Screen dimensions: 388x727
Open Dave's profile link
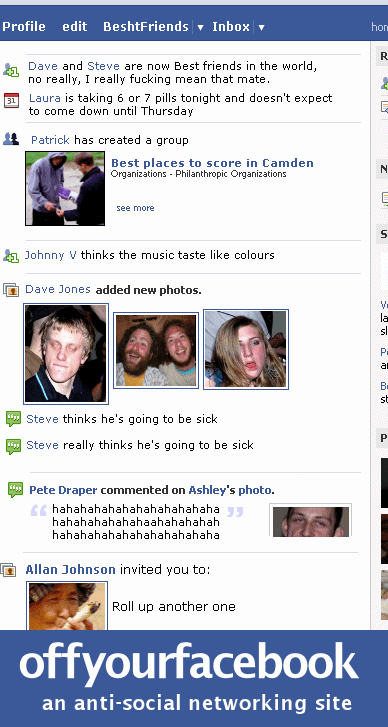(43, 66)
